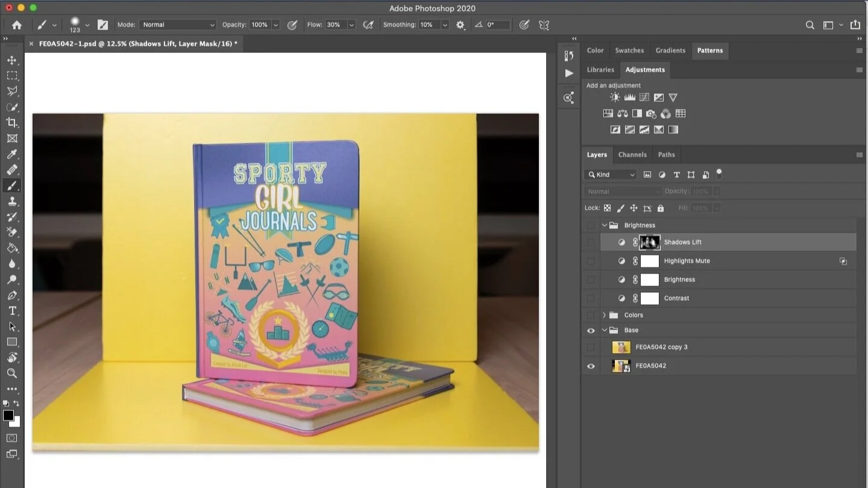Click the Share document icon

coord(855,25)
